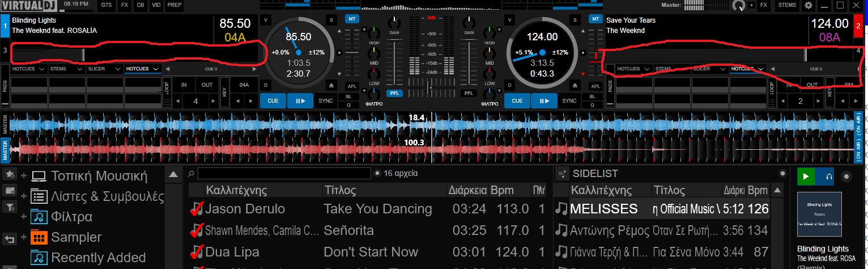Viewport: 868px width, 269px height.
Task: Open left deck STEMS pad dropdown
Action: pos(79,69)
